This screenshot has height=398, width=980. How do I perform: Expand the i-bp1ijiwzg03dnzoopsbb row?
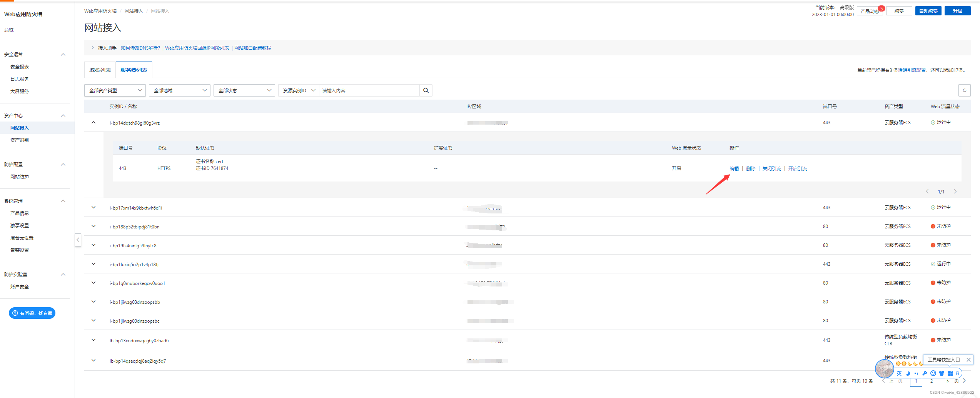(93, 302)
